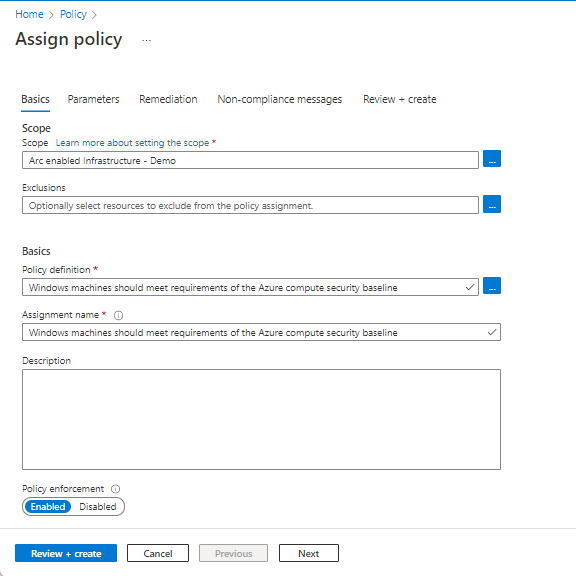Screen dimensions: 576x576
Task: Open the Review + create tab
Action: (x=400, y=99)
